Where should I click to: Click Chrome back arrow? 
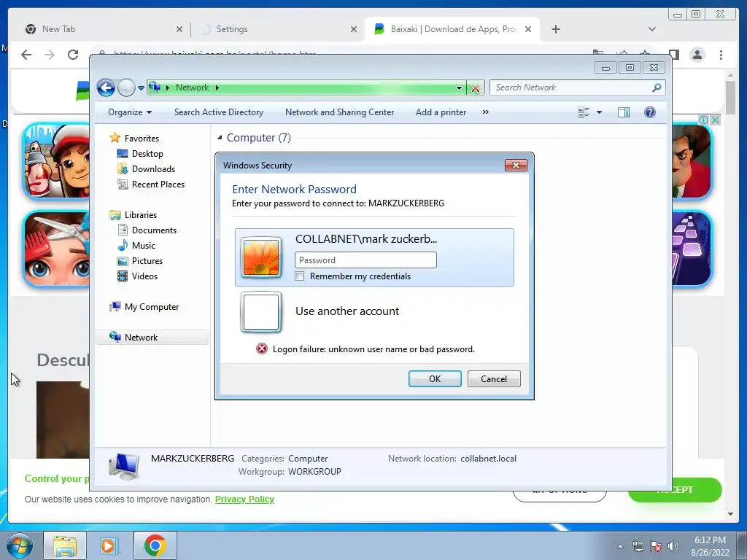tap(26, 55)
